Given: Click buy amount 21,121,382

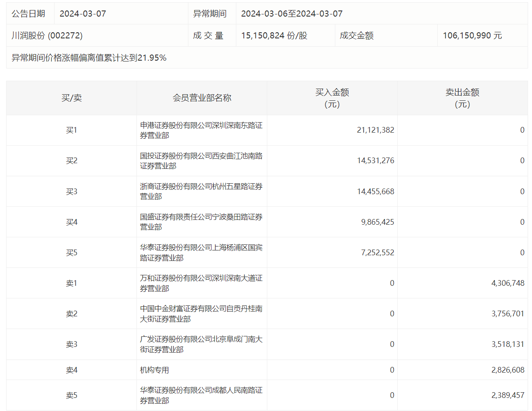Looking at the screenshot, I should (375, 130).
